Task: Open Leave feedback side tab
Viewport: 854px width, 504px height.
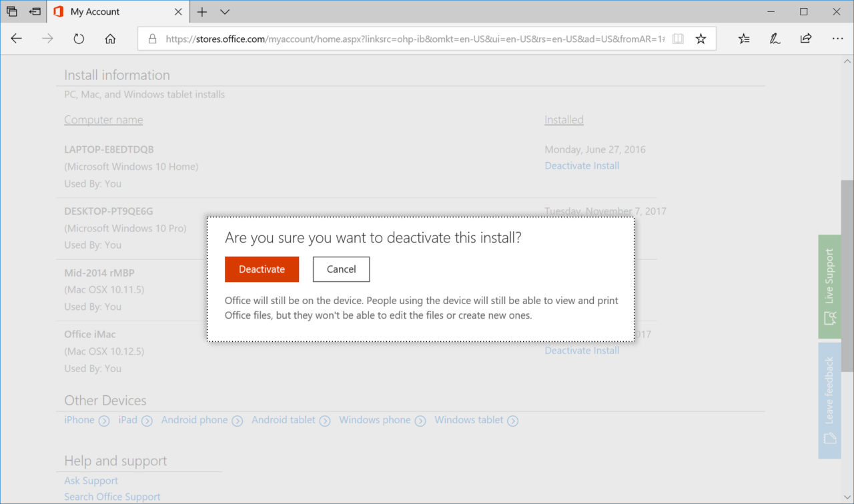Action: tap(829, 401)
